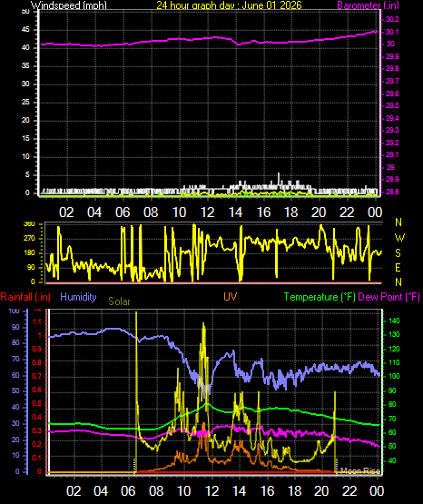Select 270 on the wind direction axis

click(29, 239)
